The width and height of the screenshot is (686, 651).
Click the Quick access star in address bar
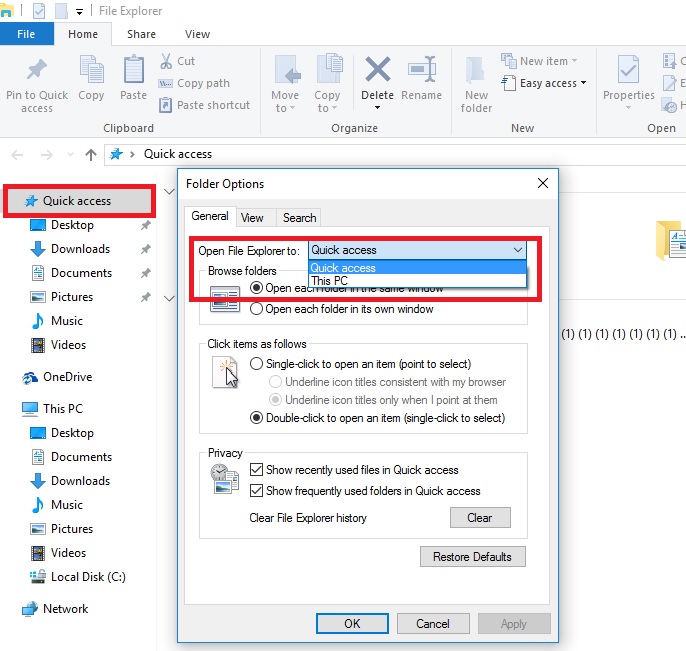click(116, 154)
